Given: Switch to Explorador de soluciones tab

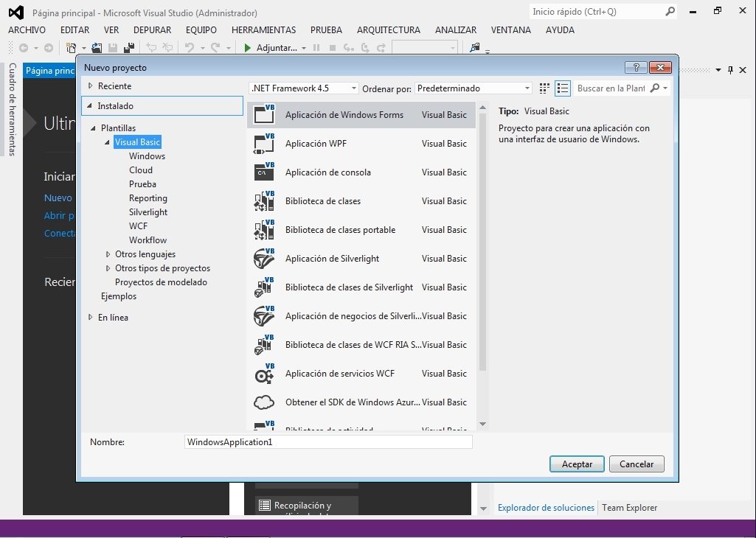Looking at the screenshot, I should [546, 508].
